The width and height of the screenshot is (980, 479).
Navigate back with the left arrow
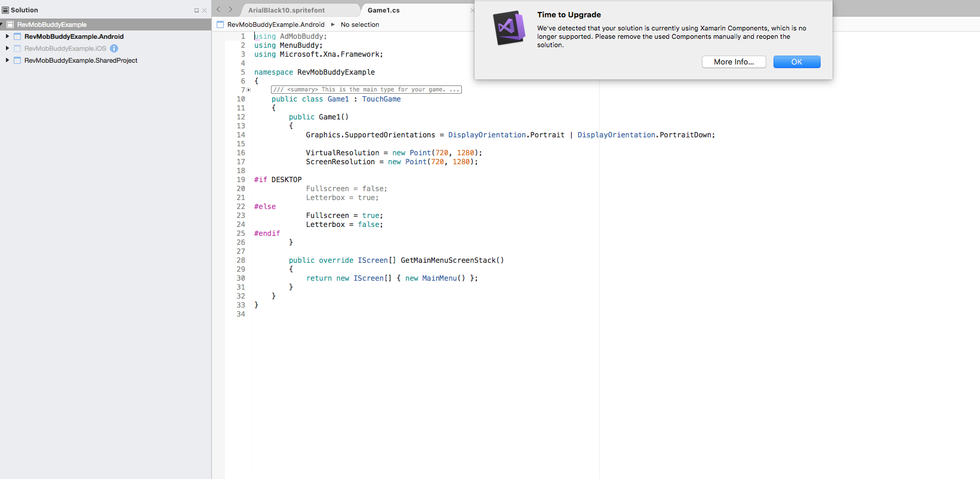tap(218, 10)
